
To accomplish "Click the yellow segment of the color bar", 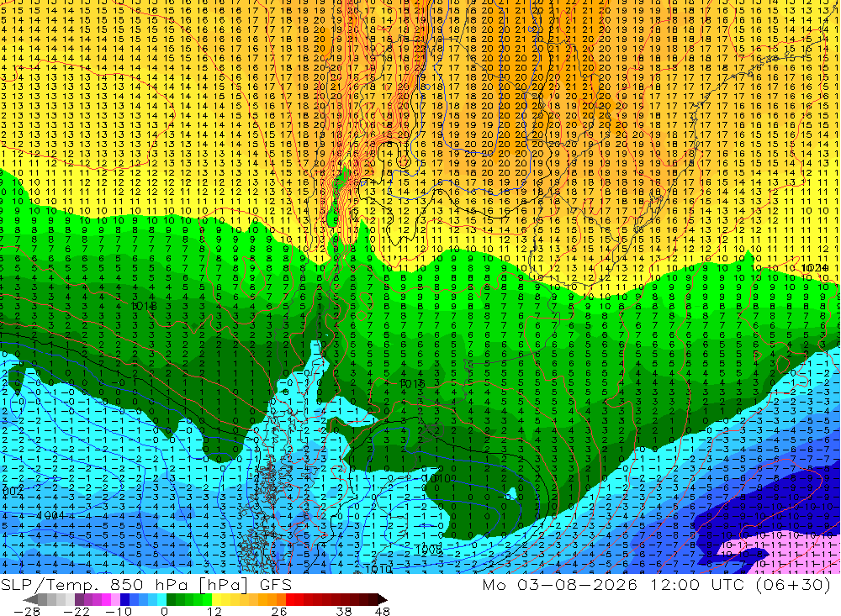I will [217, 599].
